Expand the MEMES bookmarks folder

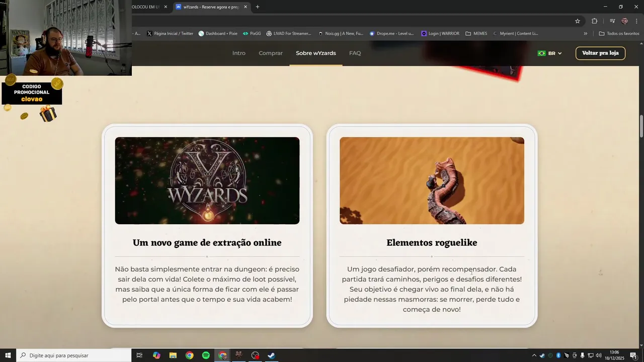coord(476,34)
